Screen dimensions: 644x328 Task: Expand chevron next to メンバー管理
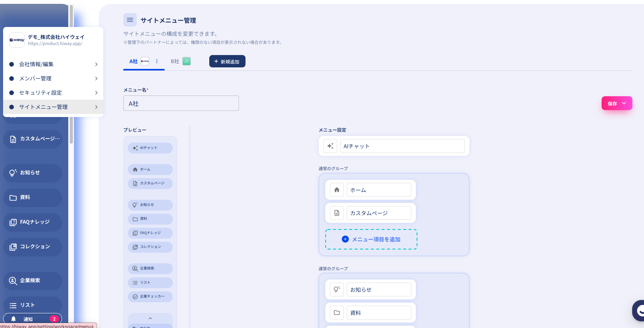click(96, 79)
